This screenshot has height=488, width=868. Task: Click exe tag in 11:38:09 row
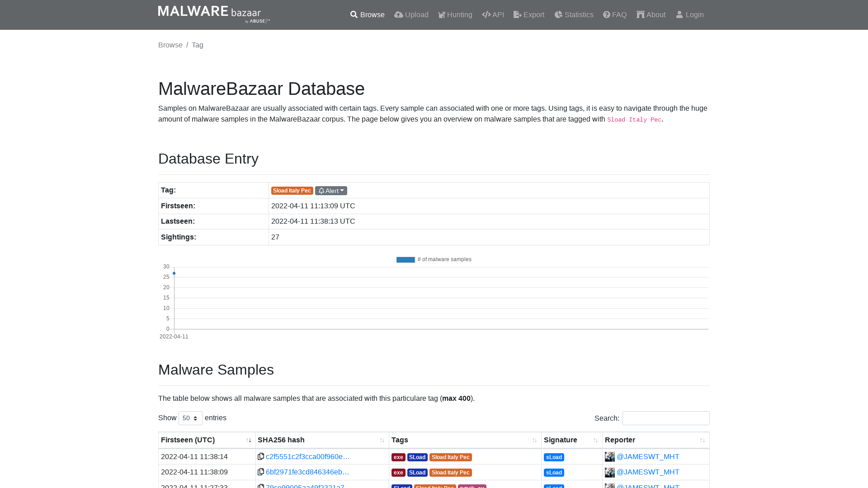[x=398, y=473]
